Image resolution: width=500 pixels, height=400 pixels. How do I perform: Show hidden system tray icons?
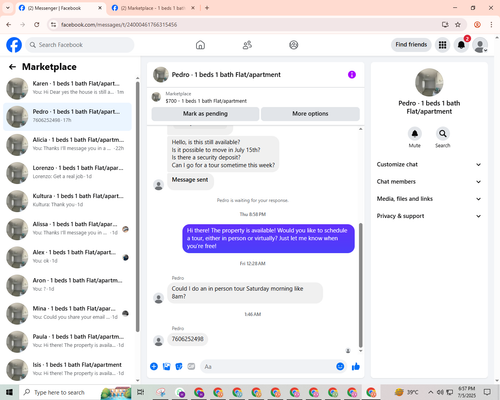click(430, 392)
